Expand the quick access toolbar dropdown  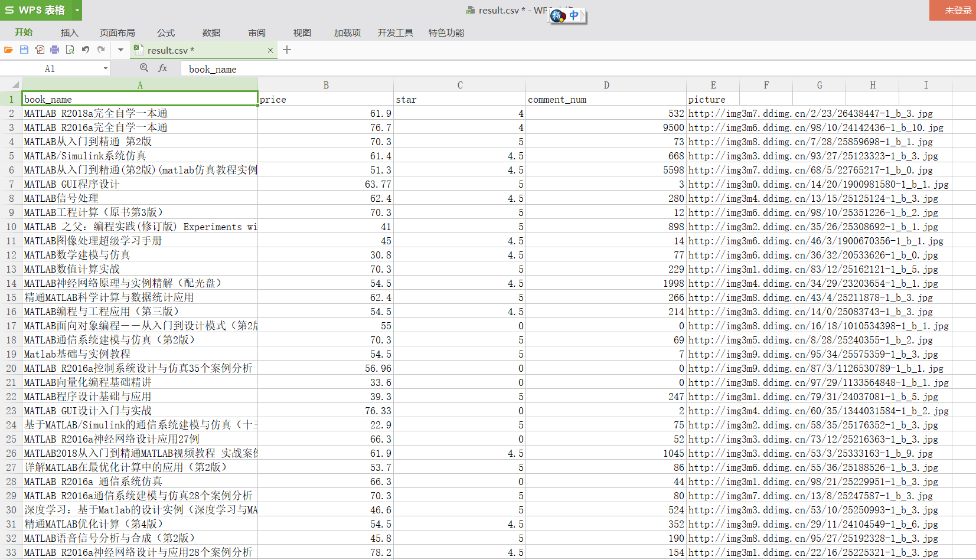coord(120,50)
